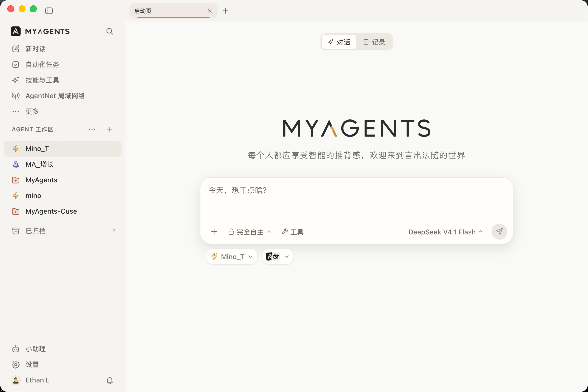The height and width of the screenshot is (392, 588).
Task: Add attachment with input plus icon
Action: click(214, 231)
